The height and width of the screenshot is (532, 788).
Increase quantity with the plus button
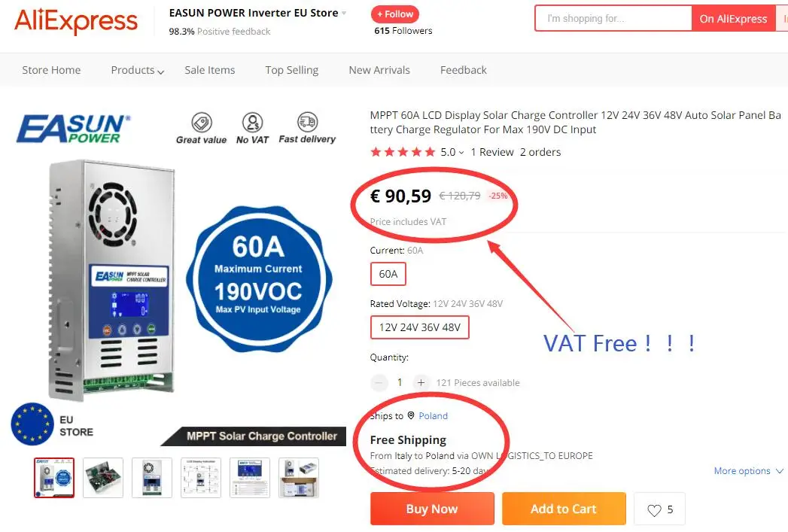421,383
